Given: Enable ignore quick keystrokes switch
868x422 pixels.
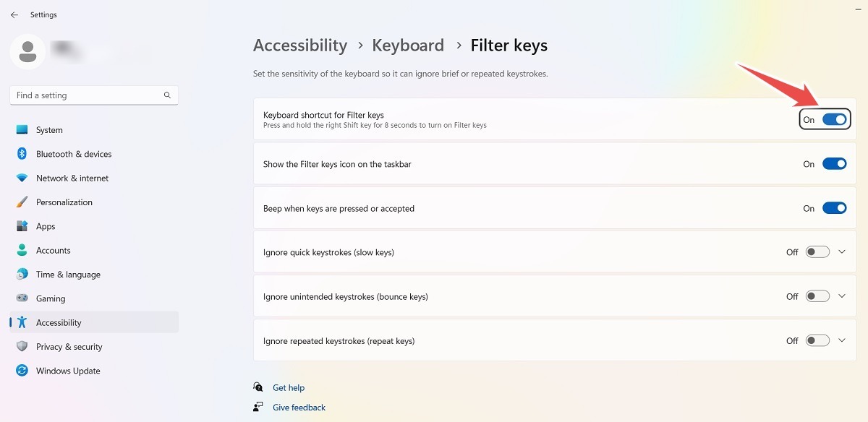Looking at the screenshot, I should pos(817,251).
